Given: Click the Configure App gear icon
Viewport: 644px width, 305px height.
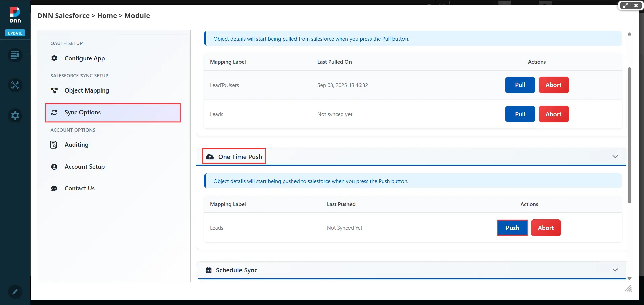Looking at the screenshot, I should (x=54, y=58).
